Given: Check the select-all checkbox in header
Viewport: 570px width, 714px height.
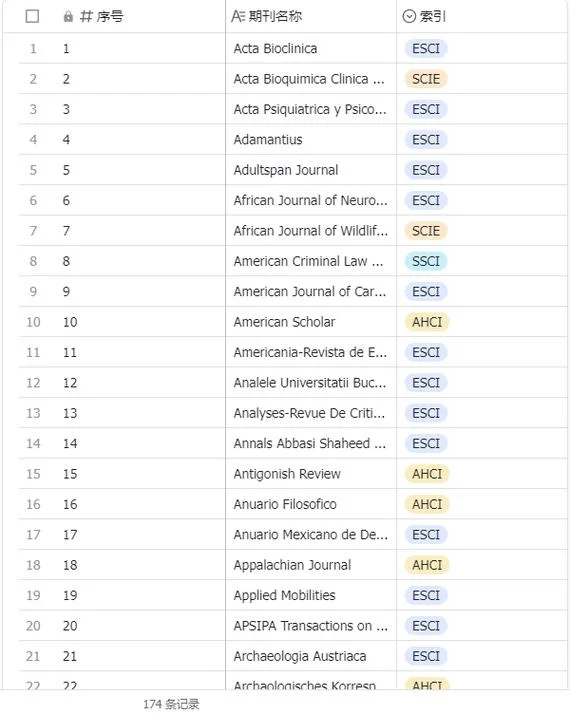Looking at the screenshot, I should coord(32,16).
